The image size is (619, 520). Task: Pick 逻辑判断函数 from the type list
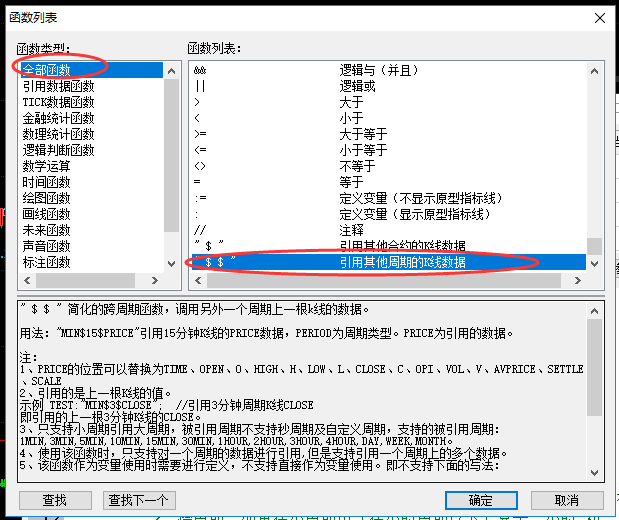click(x=58, y=150)
